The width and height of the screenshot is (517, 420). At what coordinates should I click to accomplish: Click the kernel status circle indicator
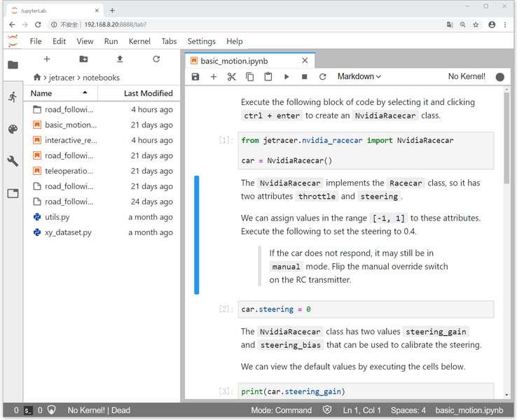[x=500, y=77]
